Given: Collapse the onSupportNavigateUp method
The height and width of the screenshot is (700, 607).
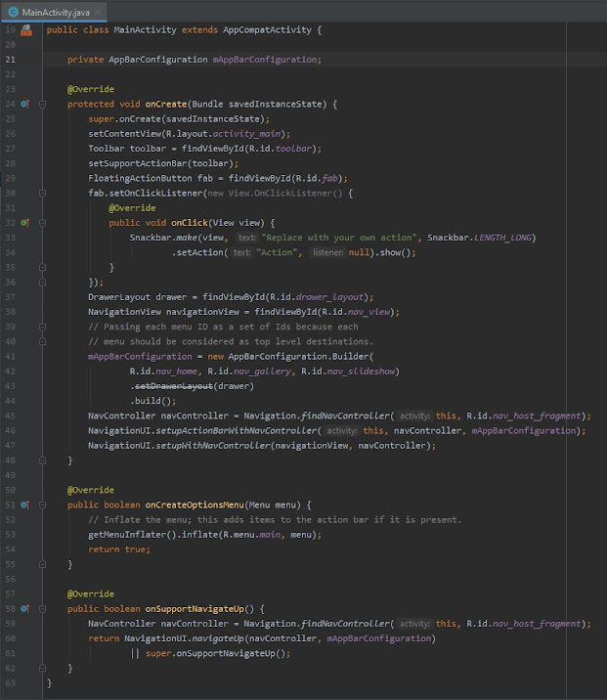Looking at the screenshot, I should (40, 608).
